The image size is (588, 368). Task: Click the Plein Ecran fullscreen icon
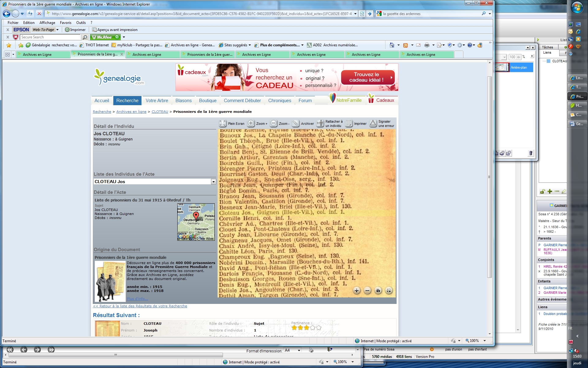(223, 124)
